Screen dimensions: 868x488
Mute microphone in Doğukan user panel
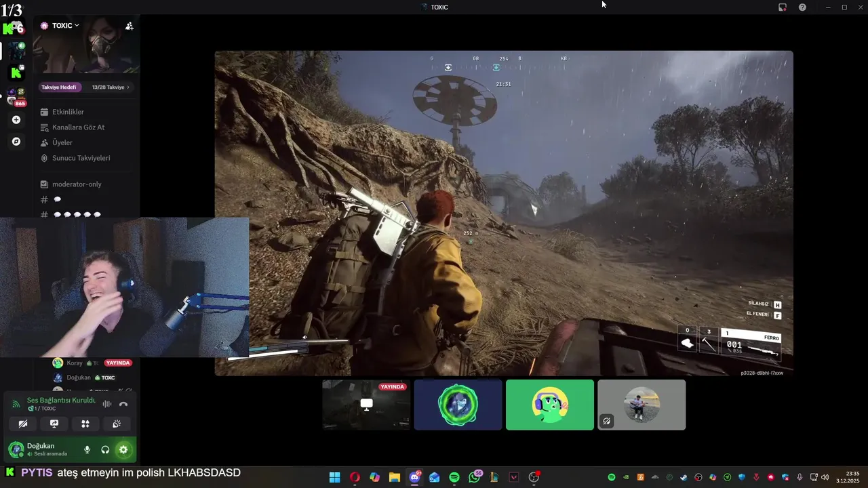87,449
